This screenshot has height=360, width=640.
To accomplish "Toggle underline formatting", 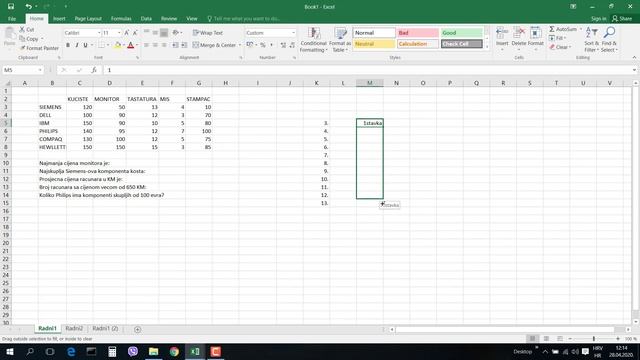I will pyautogui.click(x=85, y=45).
